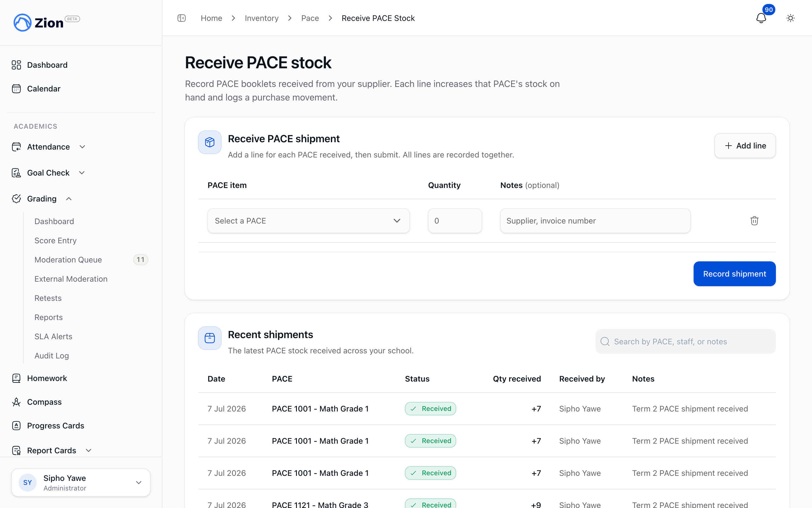Expand the Attendance section chevron
812x508 pixels.
coord(83,147)
